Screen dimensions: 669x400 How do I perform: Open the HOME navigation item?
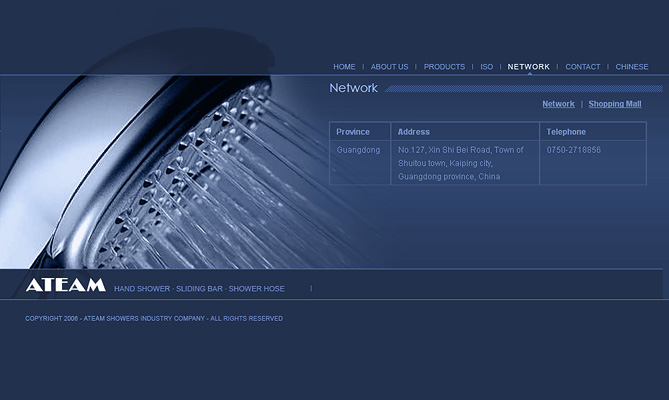coord(344,67)
